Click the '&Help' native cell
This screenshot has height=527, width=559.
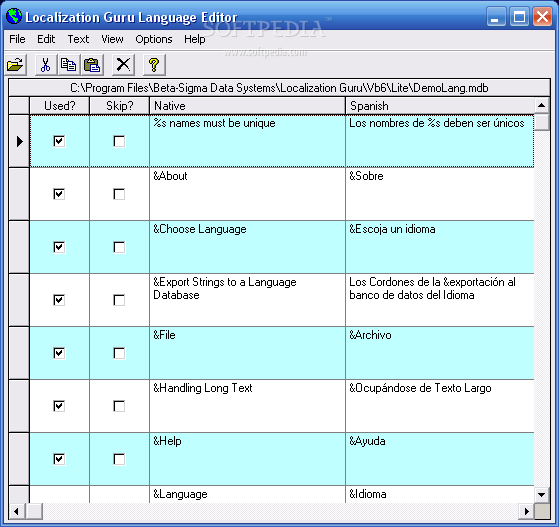coord(247,459)
